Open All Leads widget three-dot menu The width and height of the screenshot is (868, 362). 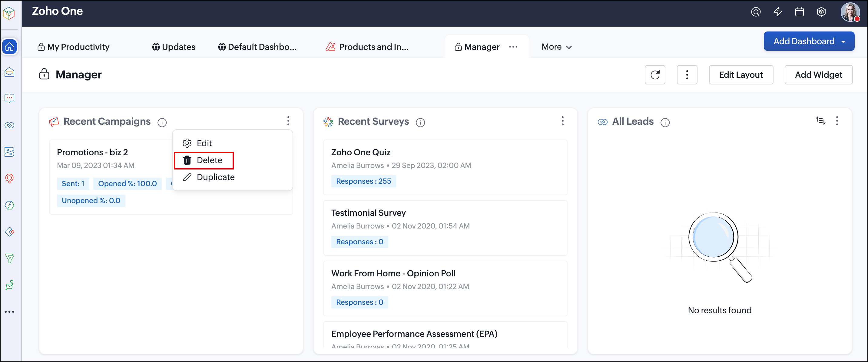837,121
